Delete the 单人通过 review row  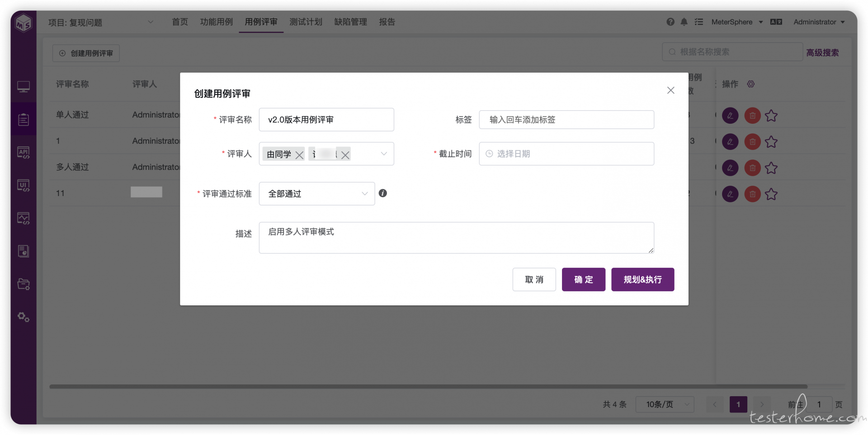(x=752, y=116)
